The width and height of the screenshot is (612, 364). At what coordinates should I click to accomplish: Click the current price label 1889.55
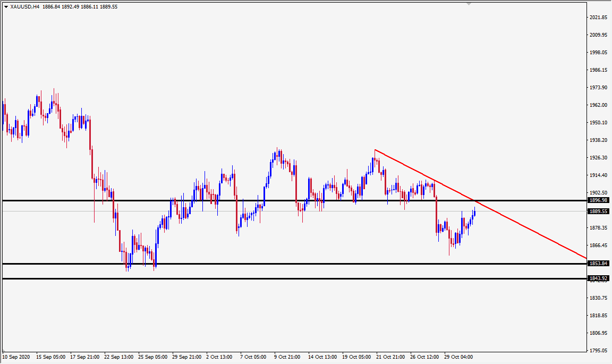[598, 211]
